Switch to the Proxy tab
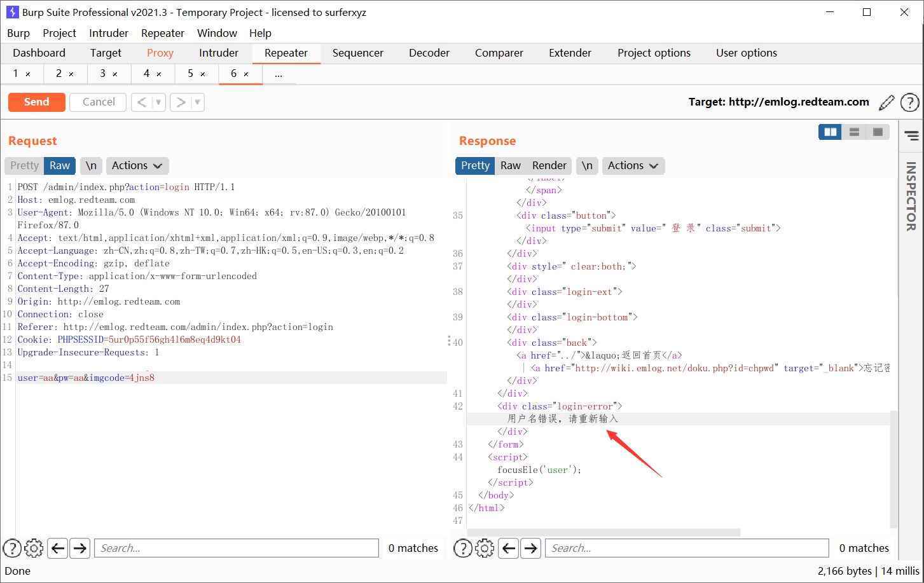This screenshot has height=583, width=924. [160, 53]
